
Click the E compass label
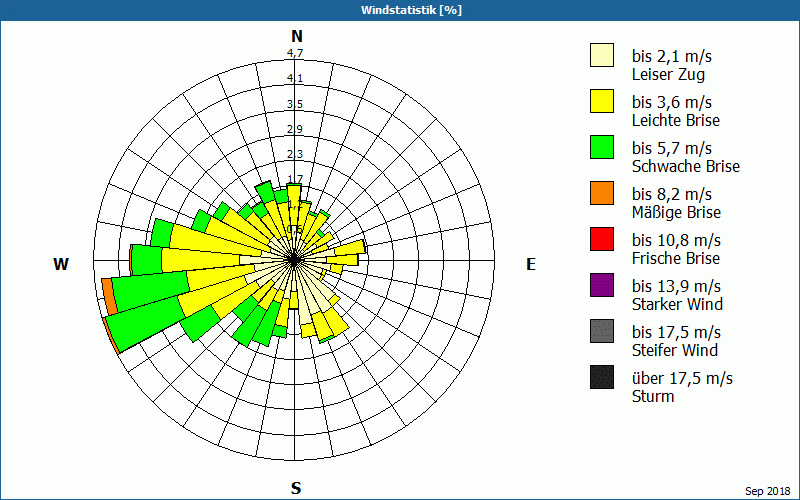tap(531, 264)
